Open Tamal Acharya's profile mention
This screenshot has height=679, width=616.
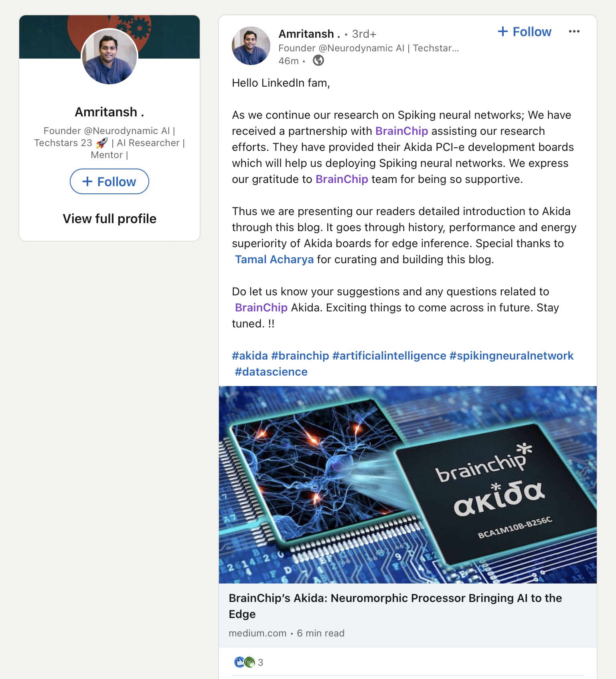pos(274,260)
